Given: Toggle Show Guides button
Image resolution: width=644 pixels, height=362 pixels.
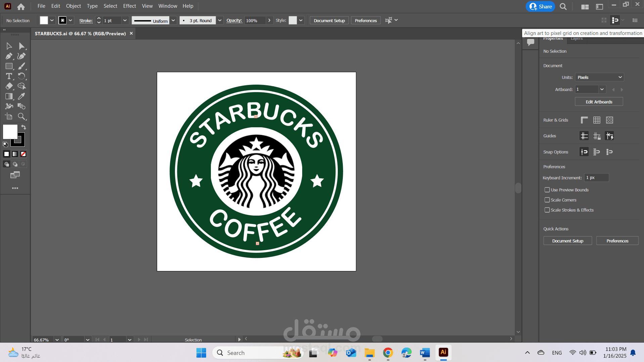Looking at the screenshot, I should (x=584, y=136).
